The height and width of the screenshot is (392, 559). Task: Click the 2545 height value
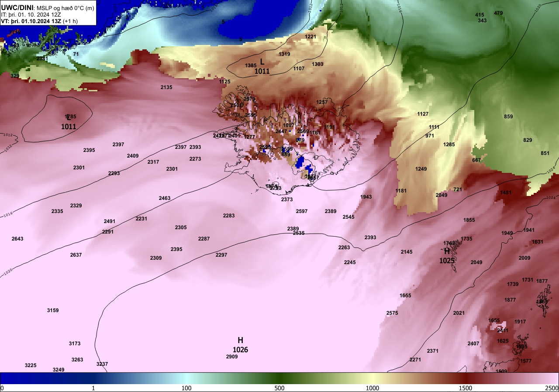(349, 217)
